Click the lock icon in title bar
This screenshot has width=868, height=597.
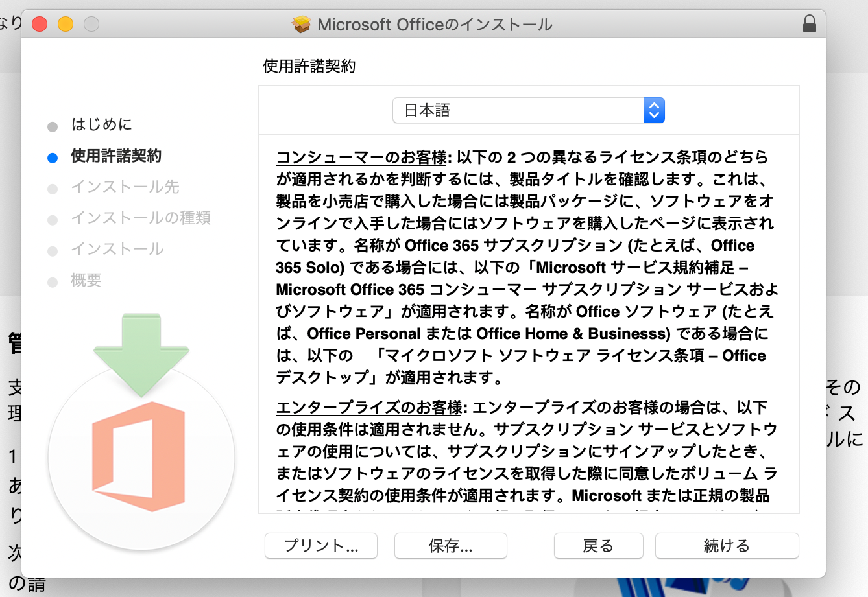809,24
